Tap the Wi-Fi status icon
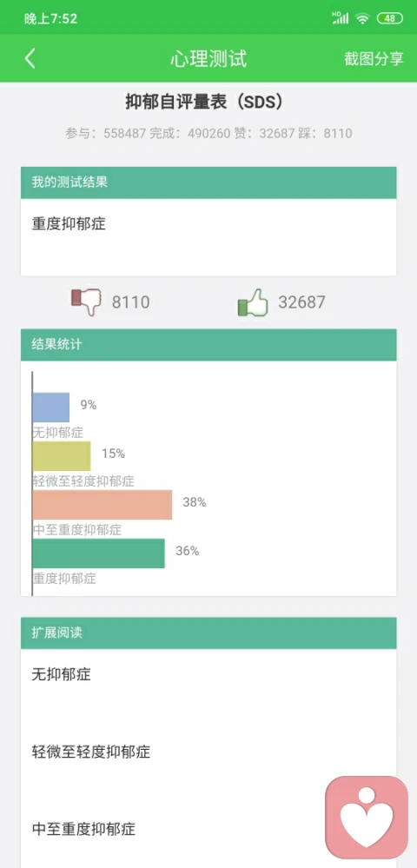The width and height of the screenshot is (417, 868). [363, 18]
